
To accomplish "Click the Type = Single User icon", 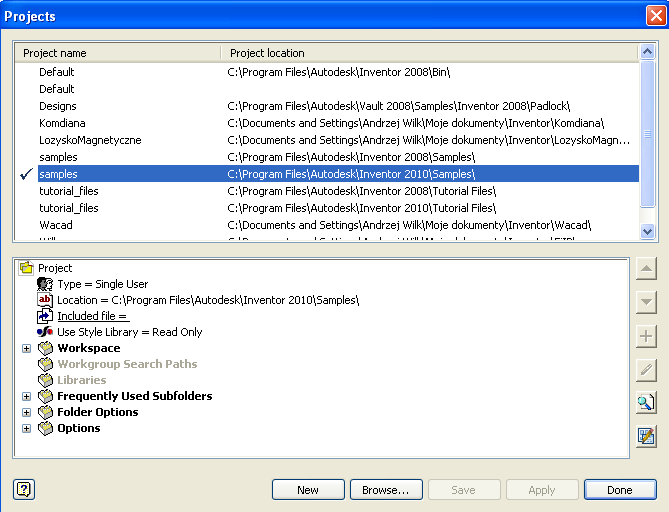I will tap(45, 284).
